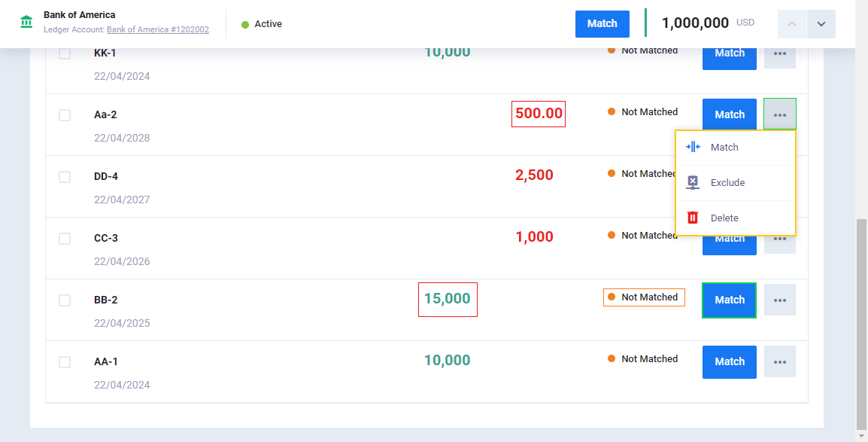Click the 1,000,000 USD balance
868x442 pixels.
pos(708,23)
